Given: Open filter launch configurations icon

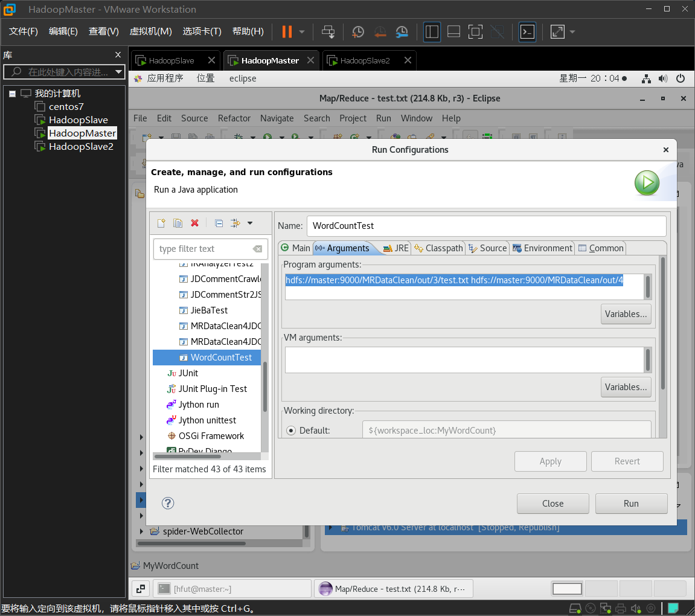Looking at the screenshot, I should click(x=235, y=223).
